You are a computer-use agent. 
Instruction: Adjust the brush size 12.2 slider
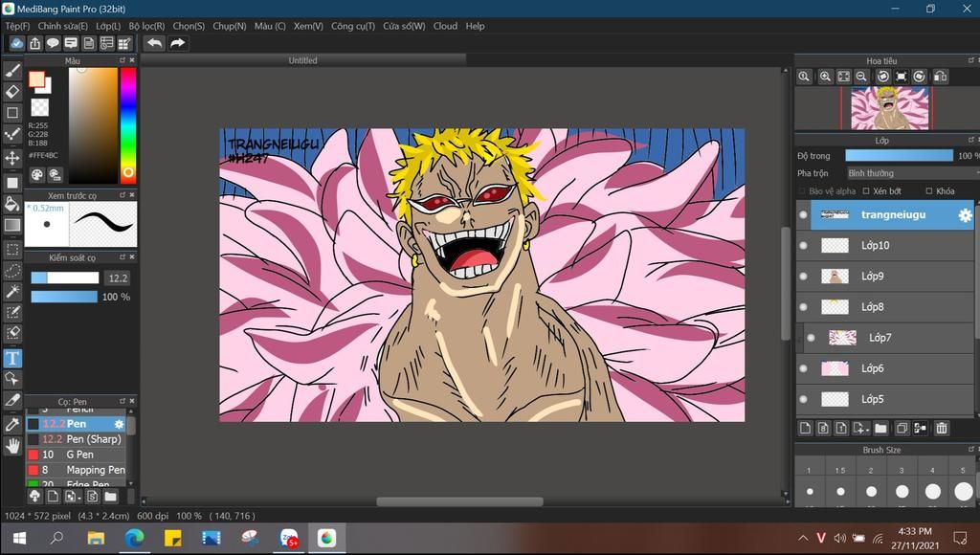(65, 278)
